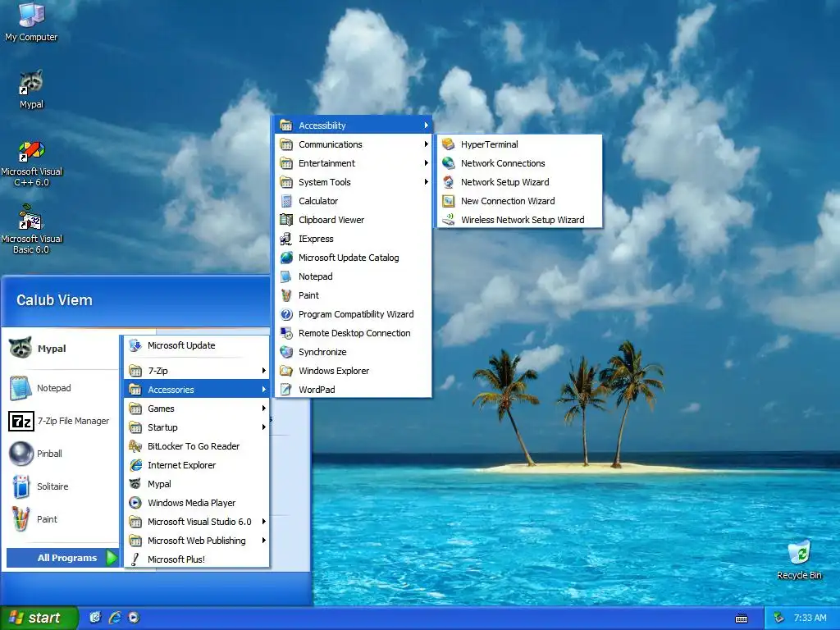Screen dimensions: 840x630
Task: Launch IExpress from Accessories menu
Action: [353, 239]
